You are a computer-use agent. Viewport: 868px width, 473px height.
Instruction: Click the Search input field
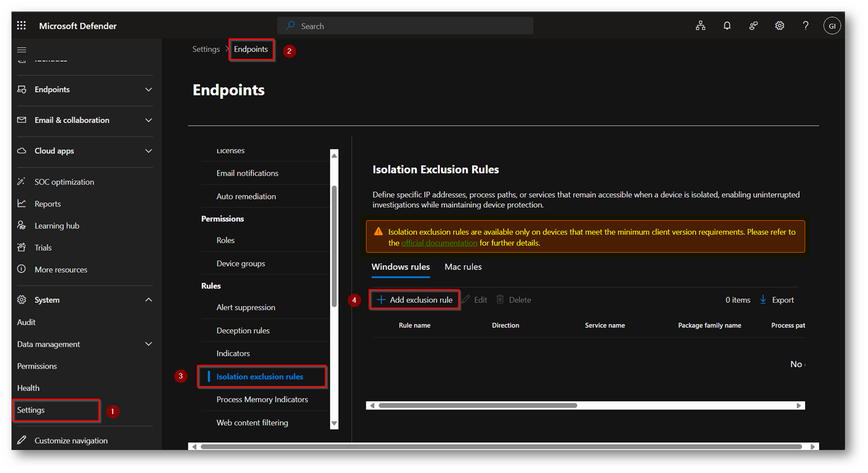point(405,26)
